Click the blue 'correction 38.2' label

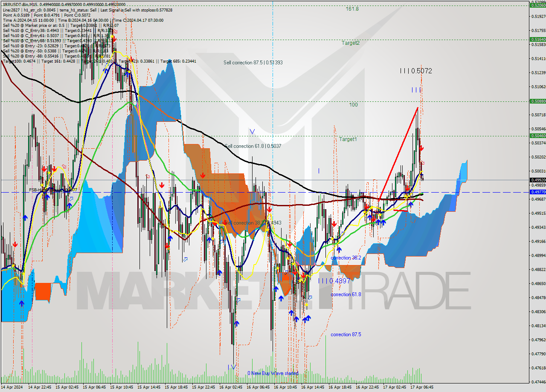click(346, 258)
